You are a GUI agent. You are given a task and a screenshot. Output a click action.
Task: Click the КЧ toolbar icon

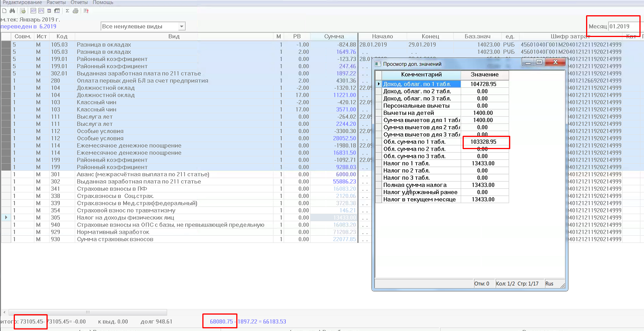tap(41, 11)
